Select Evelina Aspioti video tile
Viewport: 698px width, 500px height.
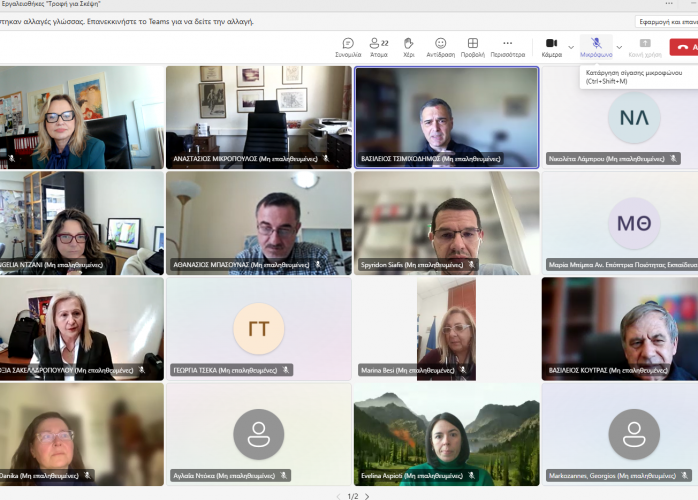click(x=446, y=433)
